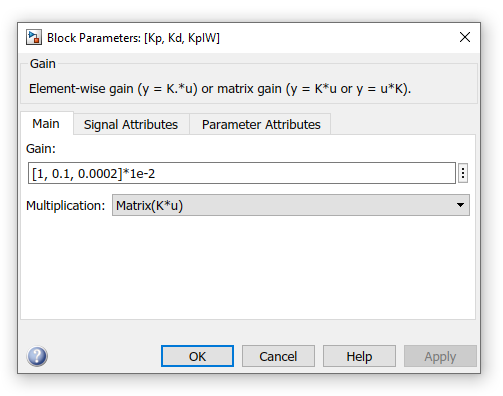
Task: Click the greyed-out Apply button
Action: (x=440, y=356)
